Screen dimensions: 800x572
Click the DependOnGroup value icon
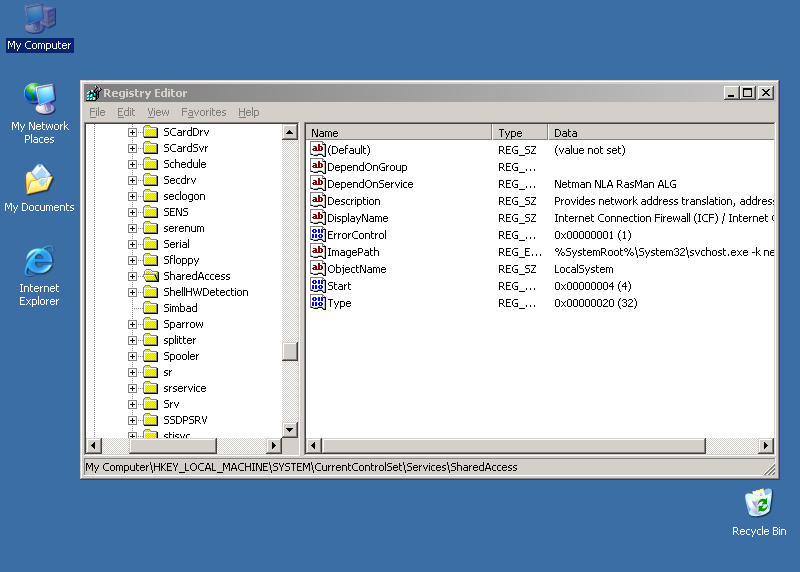[317, 166]
